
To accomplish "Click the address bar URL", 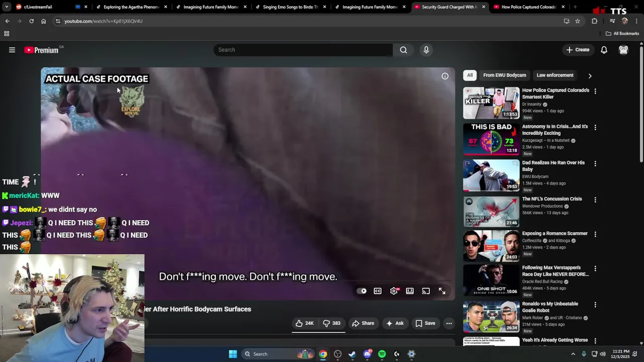I will [x=104, y=21].
